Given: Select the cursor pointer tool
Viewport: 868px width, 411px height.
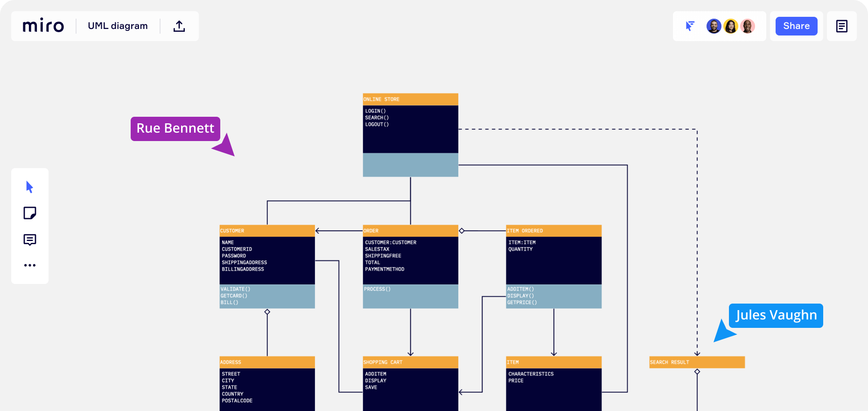Looking at the screenshot, I should [x=29, y=187].
